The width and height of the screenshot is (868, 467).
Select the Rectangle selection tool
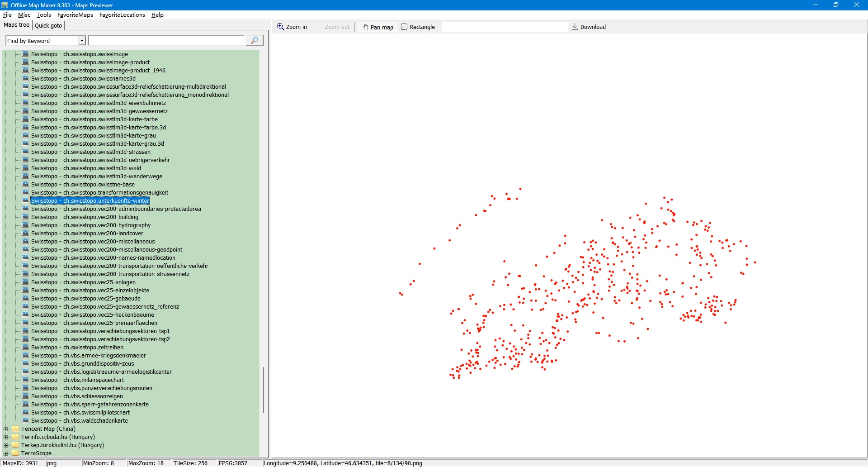418,27
